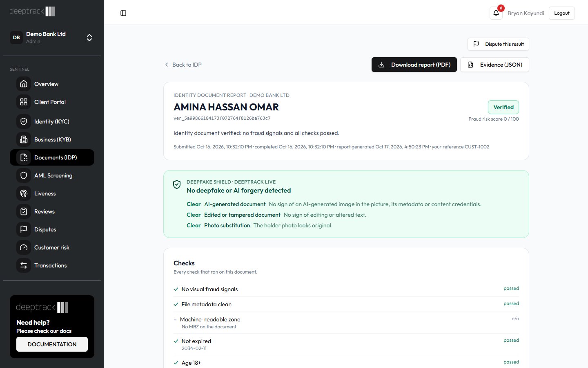Viewport: 588px width, 368px height.
Task: Click the Disputes flag icon in sidebar
Action: 24,229
